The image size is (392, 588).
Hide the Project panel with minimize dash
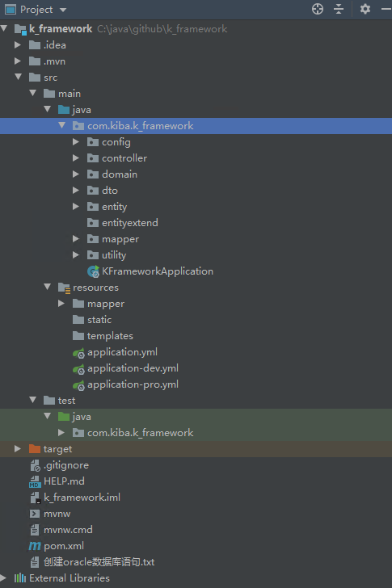[x=386, y=9]
